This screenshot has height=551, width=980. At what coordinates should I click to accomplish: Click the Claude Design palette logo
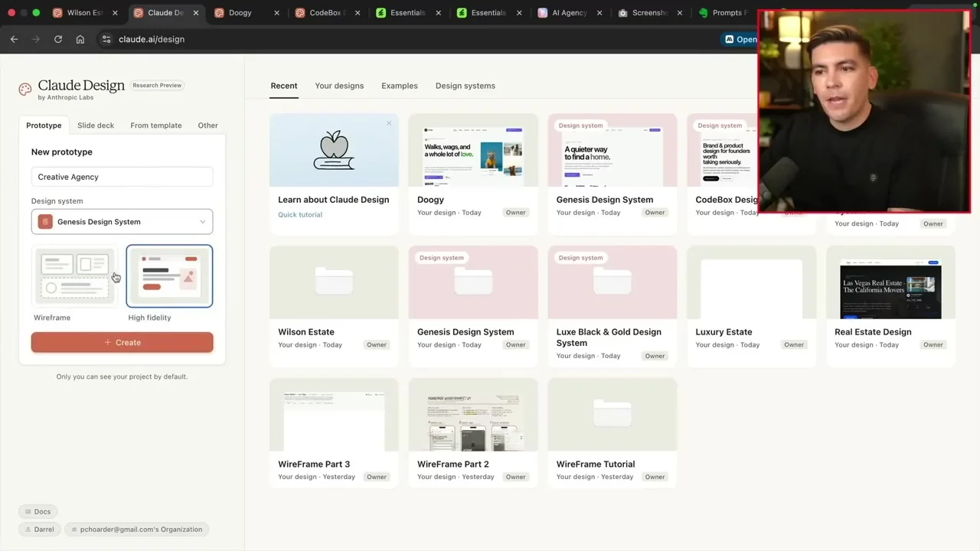click(25, 90)
